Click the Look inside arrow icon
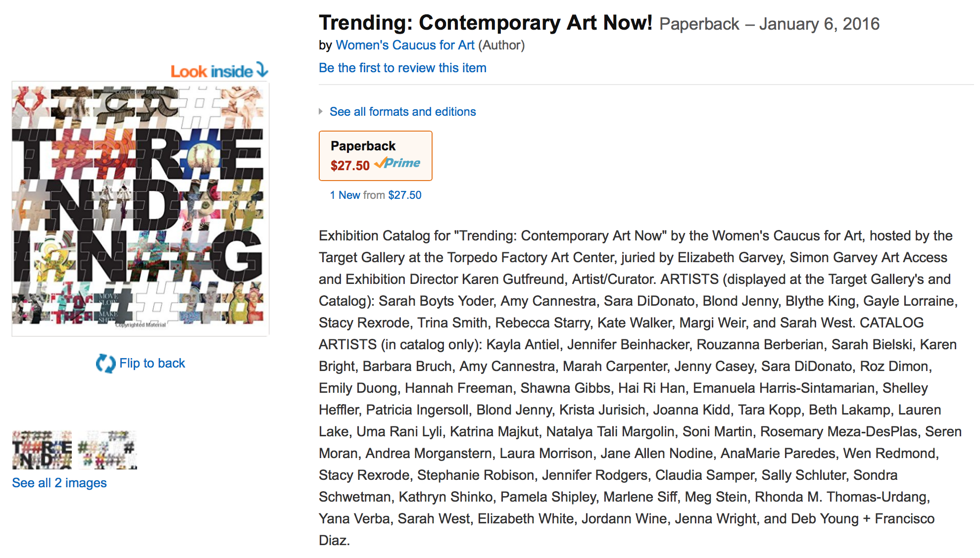This screenshot has width=980, height=558. click(x=262, y=70)
